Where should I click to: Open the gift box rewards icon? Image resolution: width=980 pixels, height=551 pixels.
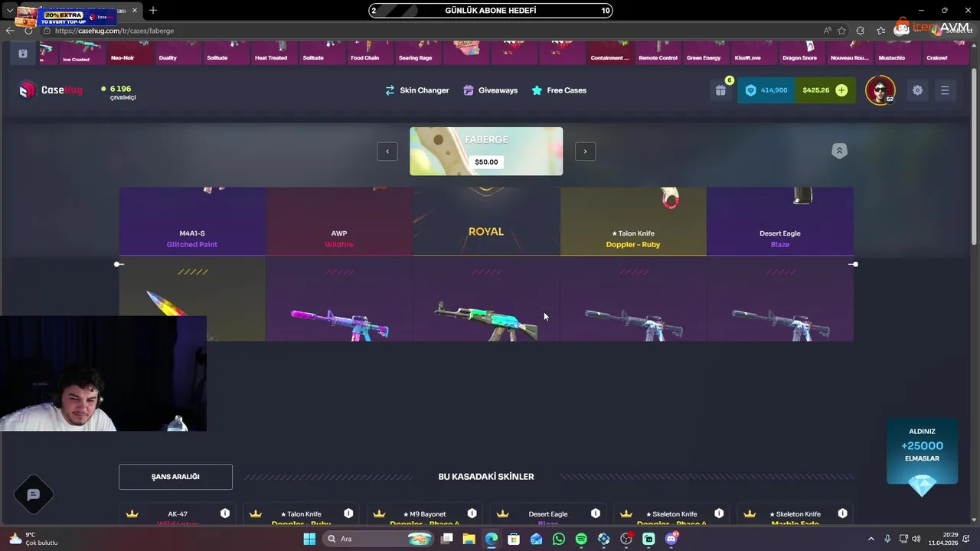click(x=720, y=90)
